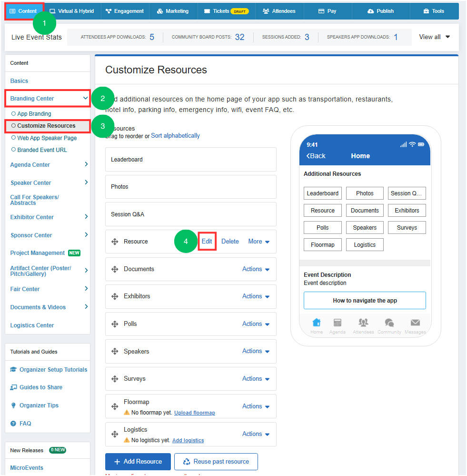Click the Messages envelope icon in phone preview

(x=415, y=323)
